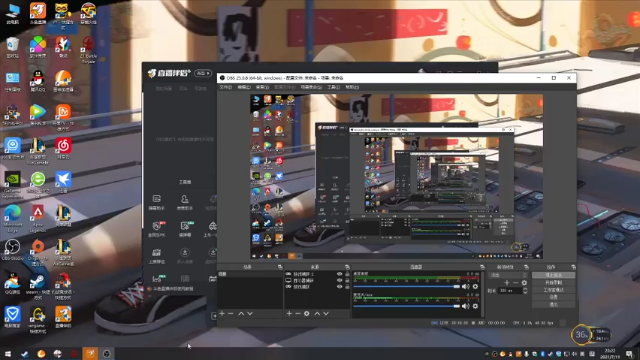Viewport: 640px width, 360px height.
Task: Add a transition with the transitions plus icon
Action: coord(507,282)
